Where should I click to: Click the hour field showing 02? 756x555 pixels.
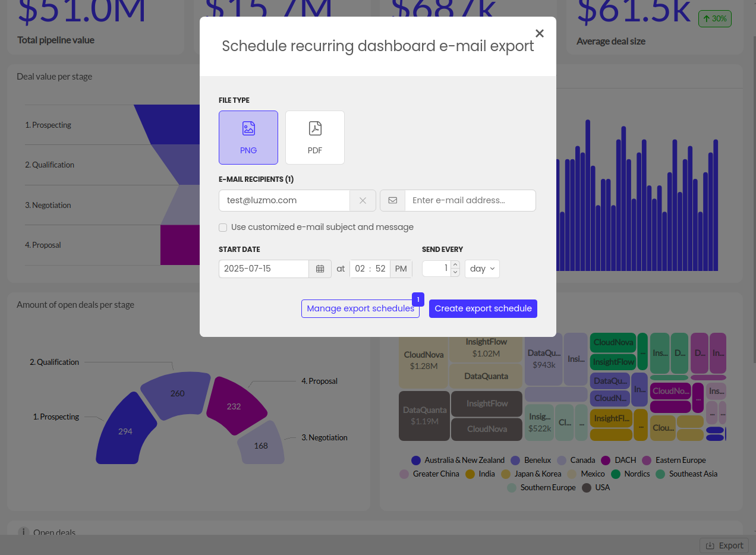[x=360, y=269]
